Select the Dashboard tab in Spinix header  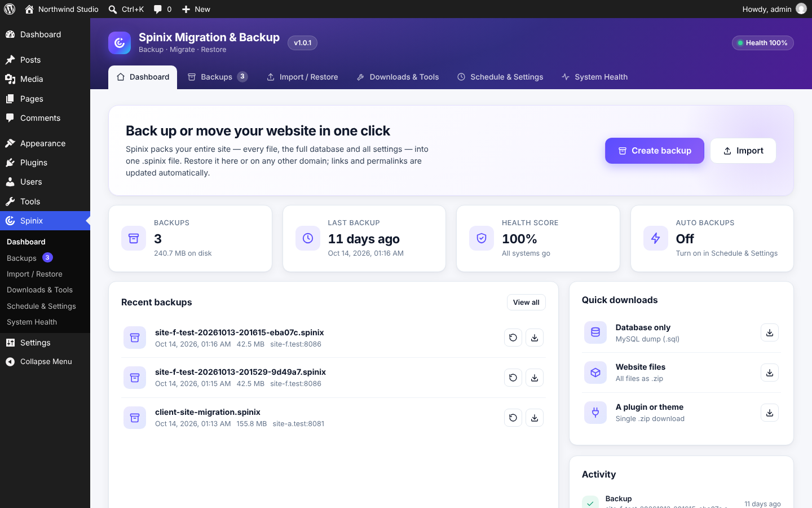143,77
